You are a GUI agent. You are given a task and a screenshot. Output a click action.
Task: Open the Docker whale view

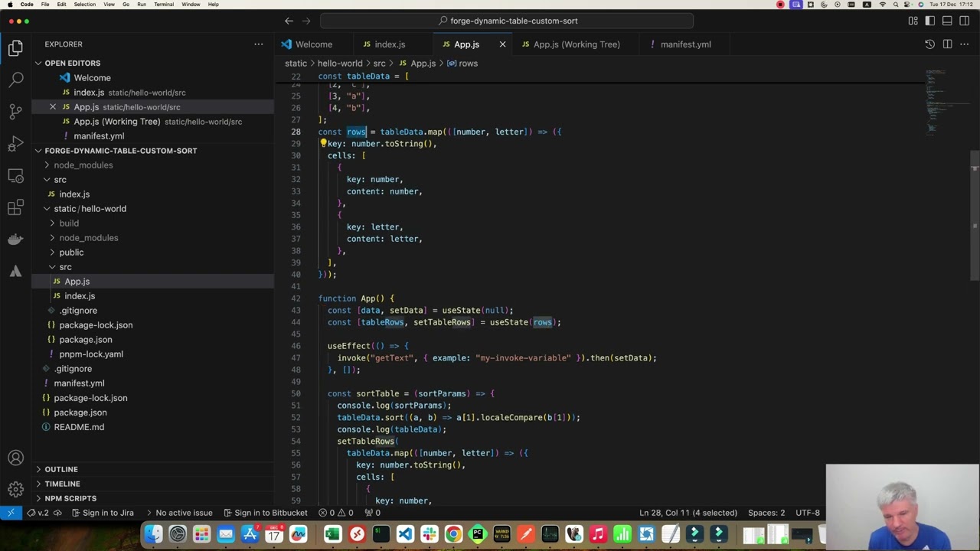coord(15,240)
